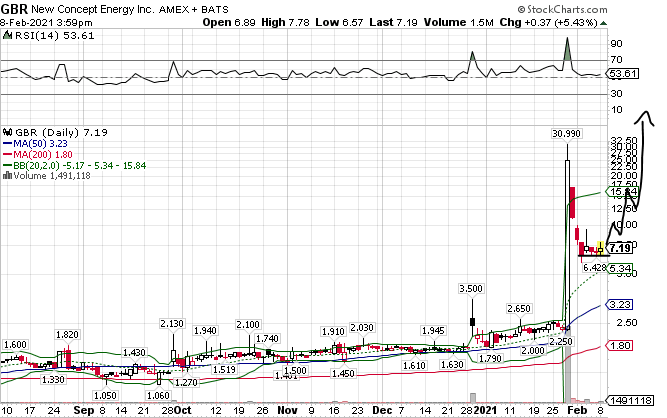Click the GBR (Daily) 7.19 legend text
Viewport: 667px width, 418px height.
[61, 132]
